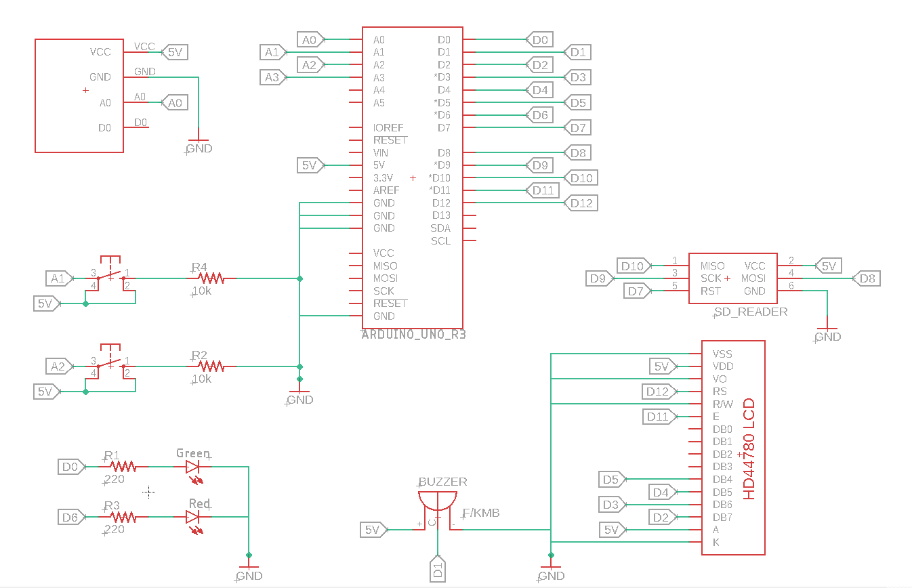Select the D9 label at SD reader SCK
This screenshot has width=912, height=588.
pos(598,278)
